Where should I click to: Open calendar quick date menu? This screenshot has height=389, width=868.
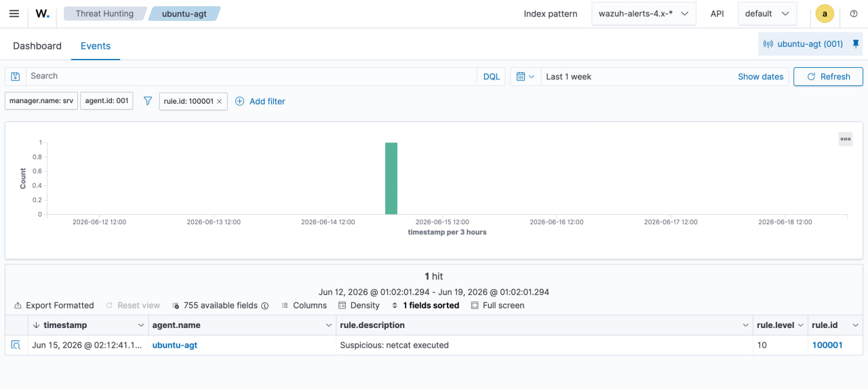(x=526, y=77)
